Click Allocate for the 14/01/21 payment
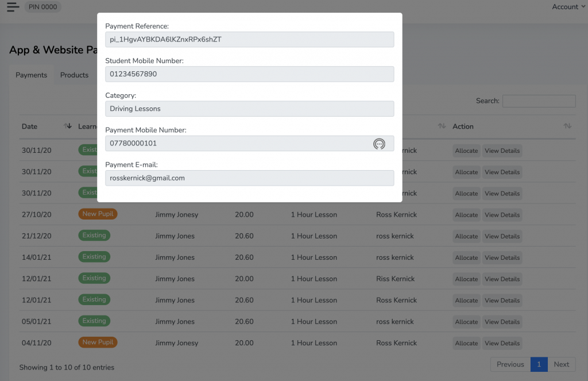 466,257
